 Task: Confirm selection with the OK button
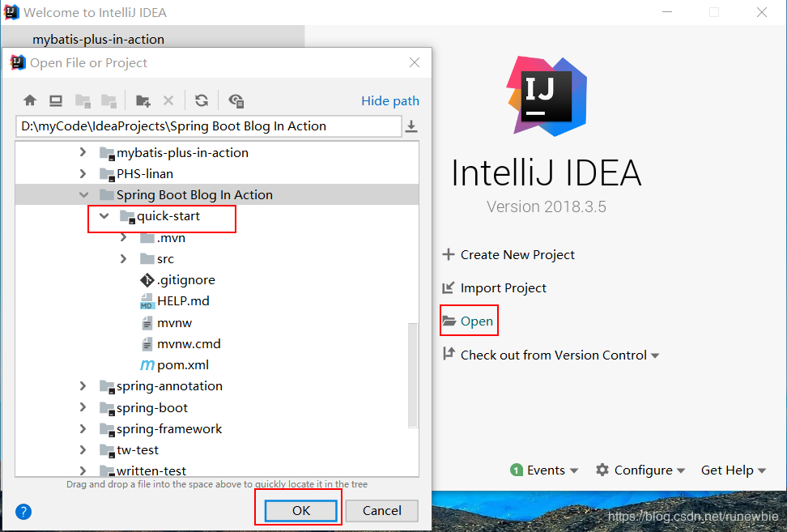[x=301, y=510]
